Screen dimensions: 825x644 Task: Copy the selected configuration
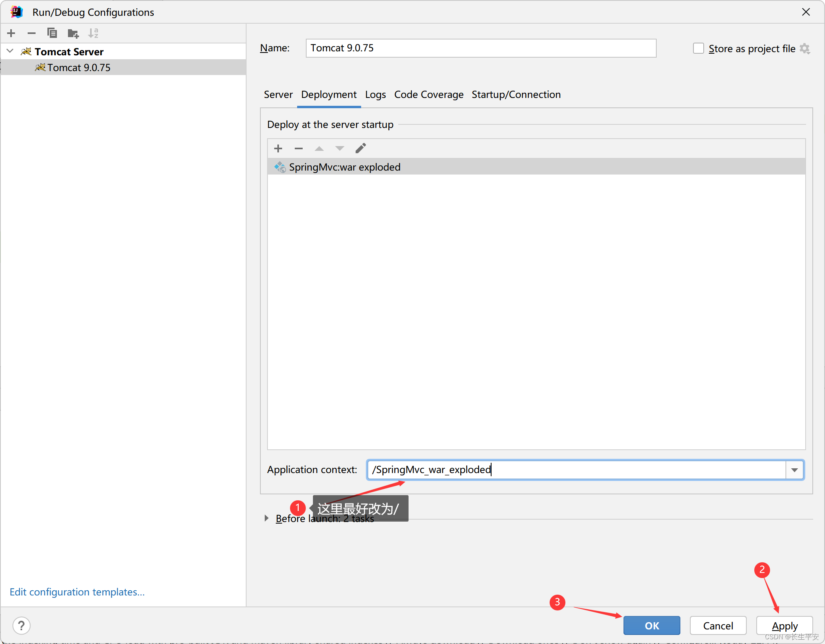click(52, 33)
